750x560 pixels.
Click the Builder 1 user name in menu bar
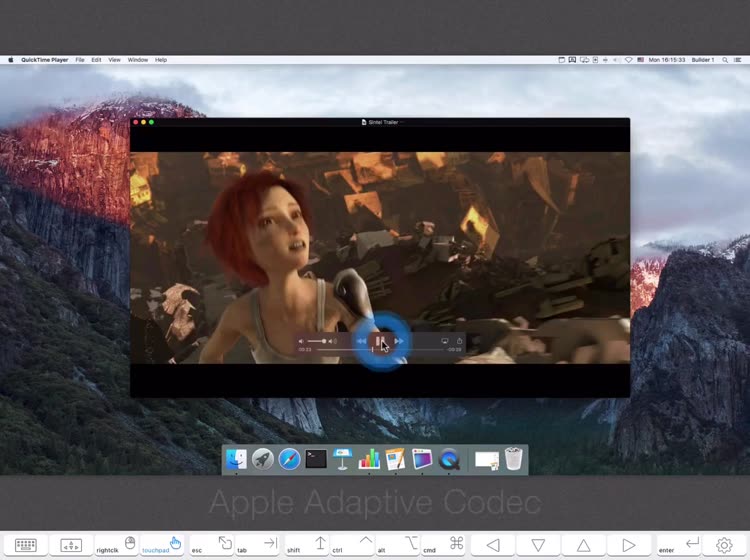703,60
